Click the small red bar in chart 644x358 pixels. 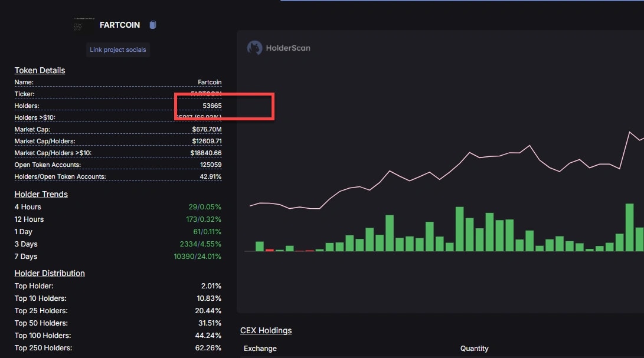click(270, 250)
